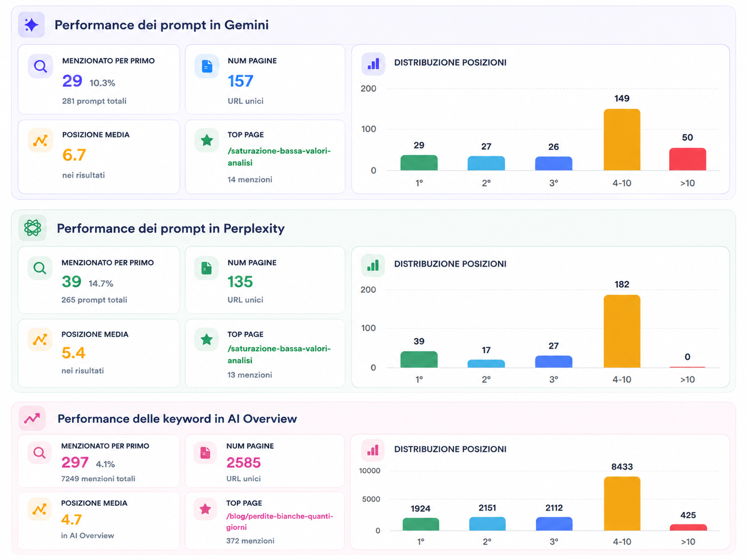Viewport: 747px width, 560px height.
Task: Click the pink document icon beside 2585
Action: pyautogui.click(x=205, y=452)
